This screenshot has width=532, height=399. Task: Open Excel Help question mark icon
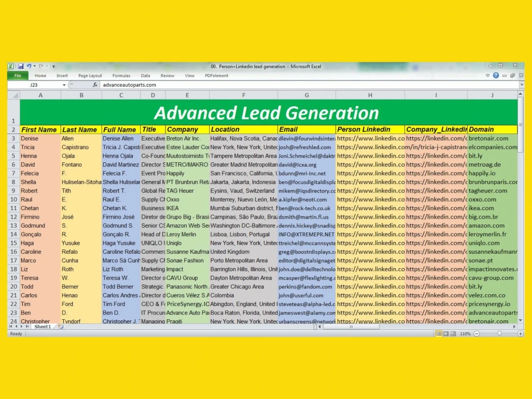coord(496,76)
